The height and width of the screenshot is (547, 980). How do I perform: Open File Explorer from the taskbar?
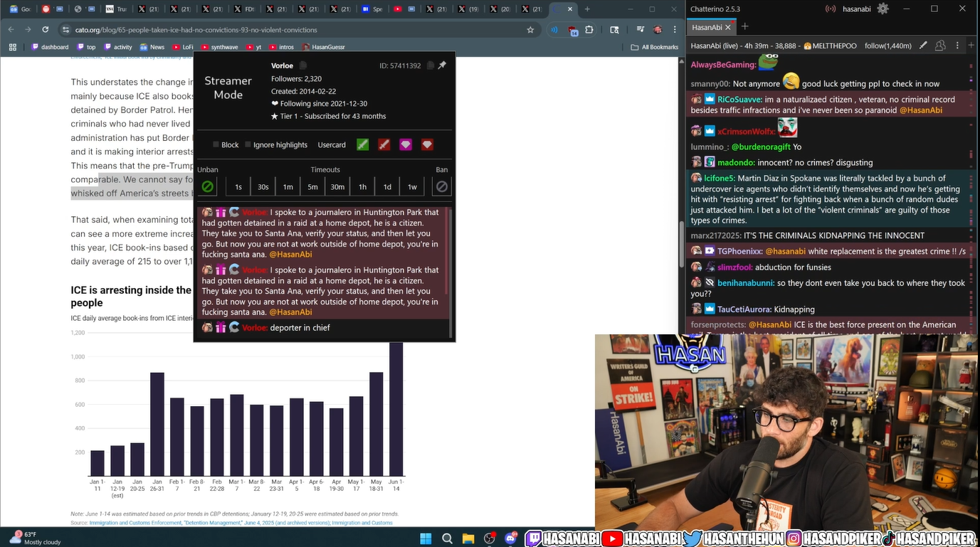(x=468, y=538)
